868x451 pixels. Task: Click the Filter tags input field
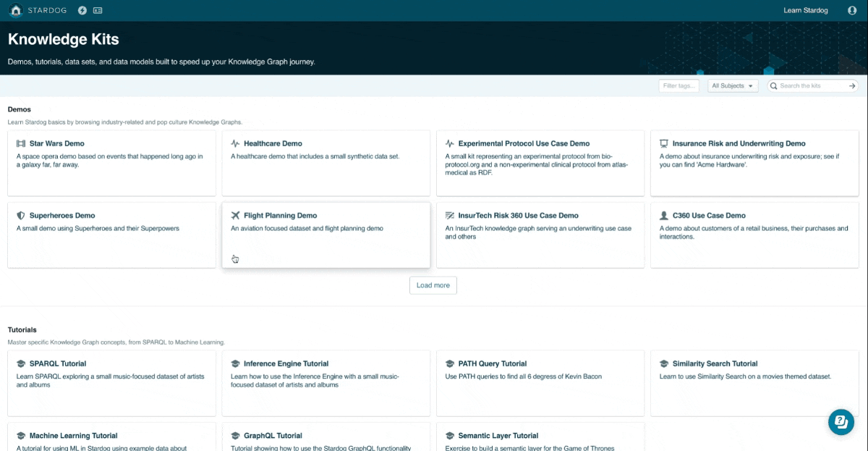pyautogui.click(x=679, y=86)
